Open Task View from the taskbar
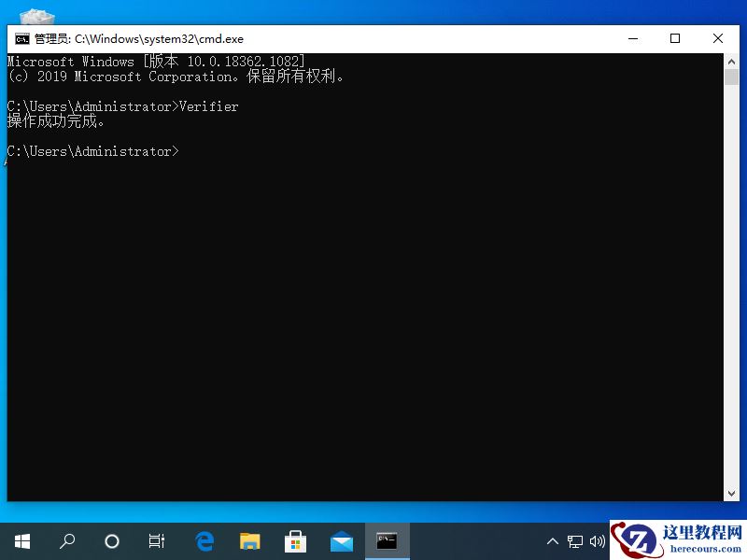 coord(156,541)
